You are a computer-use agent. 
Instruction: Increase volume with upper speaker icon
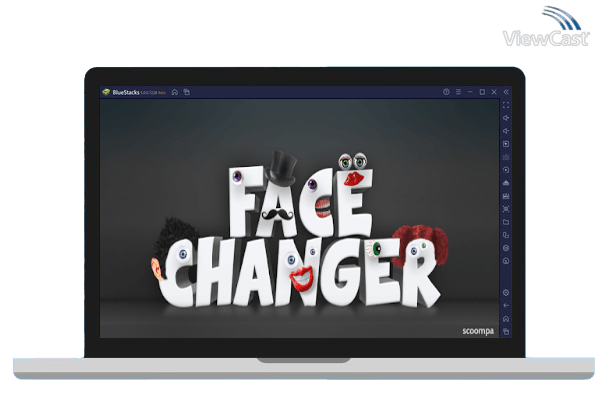point(506,118)
